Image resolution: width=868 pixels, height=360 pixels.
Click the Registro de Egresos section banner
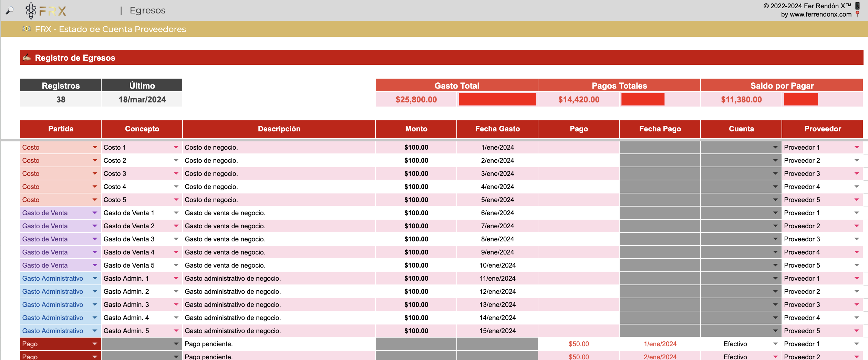[x=442, y=58]
